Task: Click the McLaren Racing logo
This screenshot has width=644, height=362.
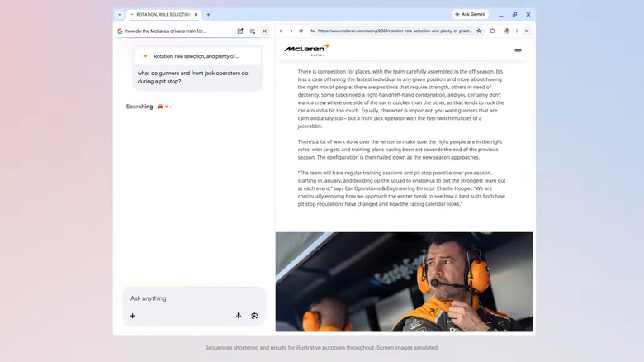Action: (307, 50)
